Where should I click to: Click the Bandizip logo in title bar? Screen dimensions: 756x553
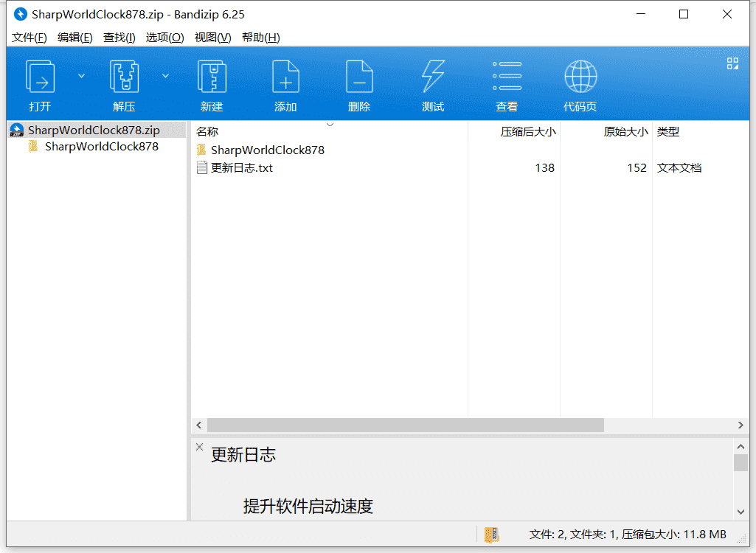[x=20, y=15]
